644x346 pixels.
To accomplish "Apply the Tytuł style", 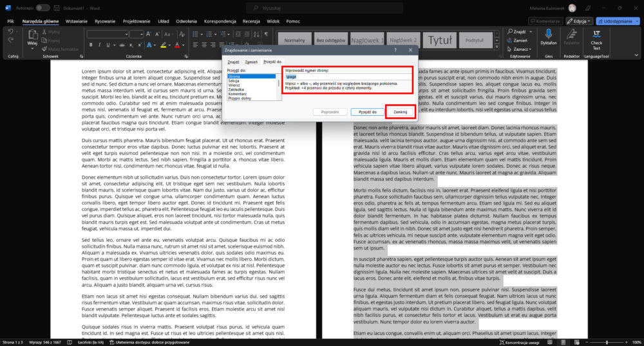I will [439, 40].
